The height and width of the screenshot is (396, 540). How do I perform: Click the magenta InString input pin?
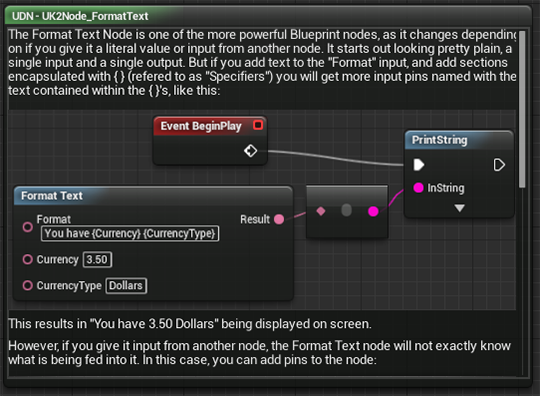(418, 188)
